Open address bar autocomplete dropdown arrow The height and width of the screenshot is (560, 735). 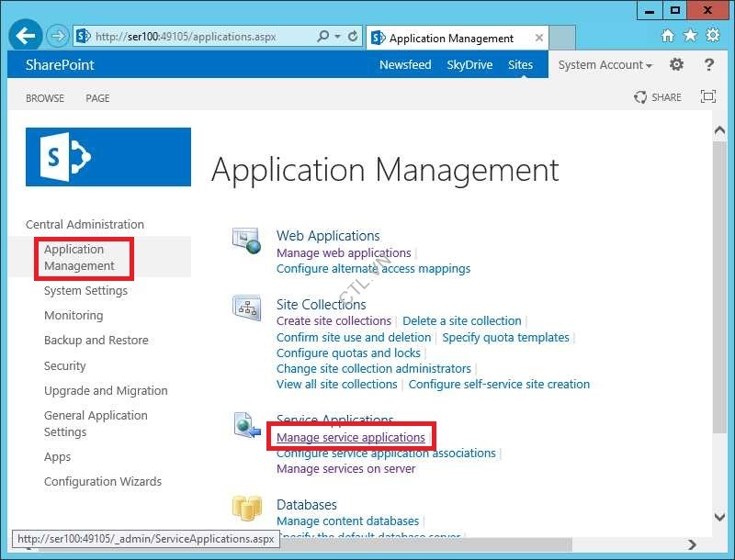(337, 36)
